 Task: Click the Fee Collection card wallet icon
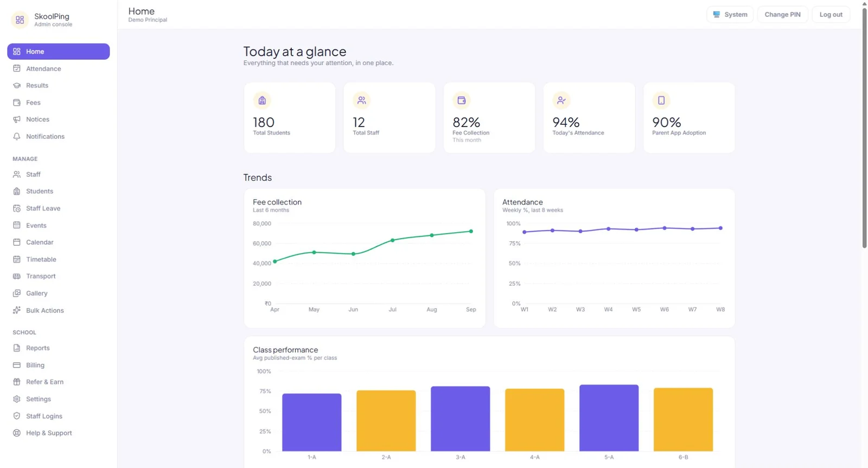[462, 100]
